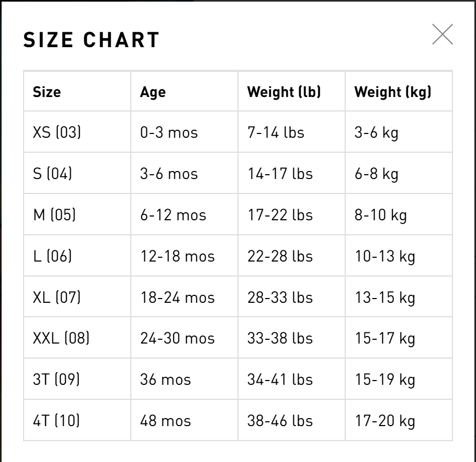Close the Size Chart dialog

click(442, 34)
